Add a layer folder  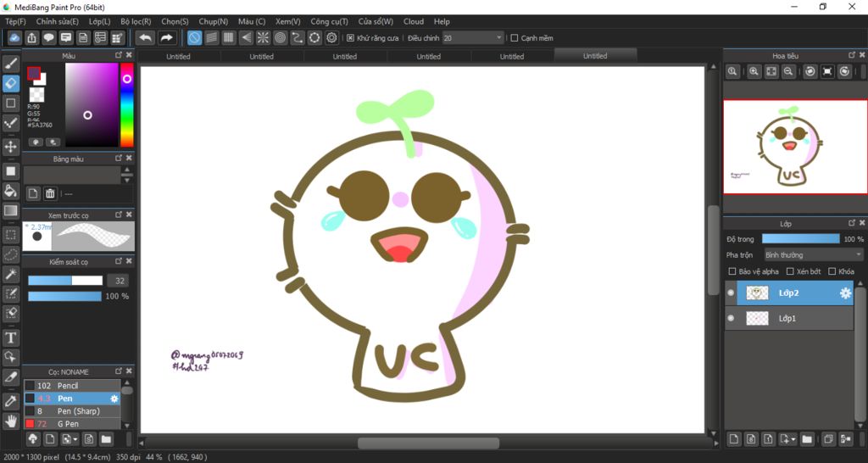(x=807, y=439)
